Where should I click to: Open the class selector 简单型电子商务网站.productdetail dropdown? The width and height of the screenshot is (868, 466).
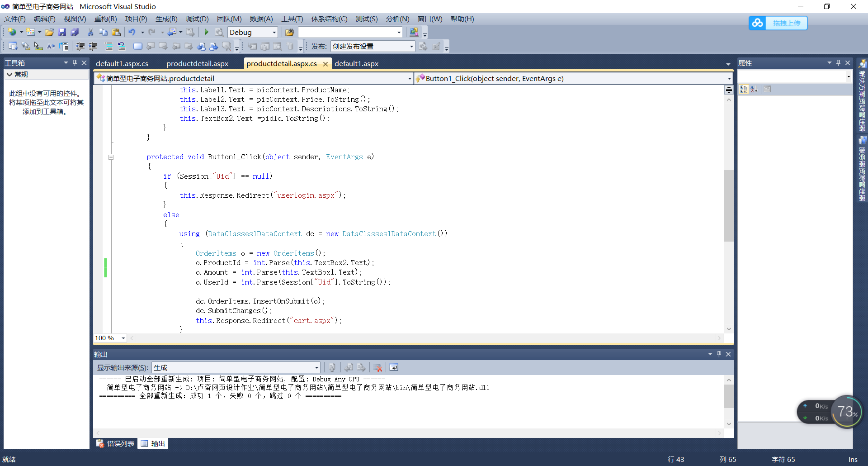coord(410,78)
